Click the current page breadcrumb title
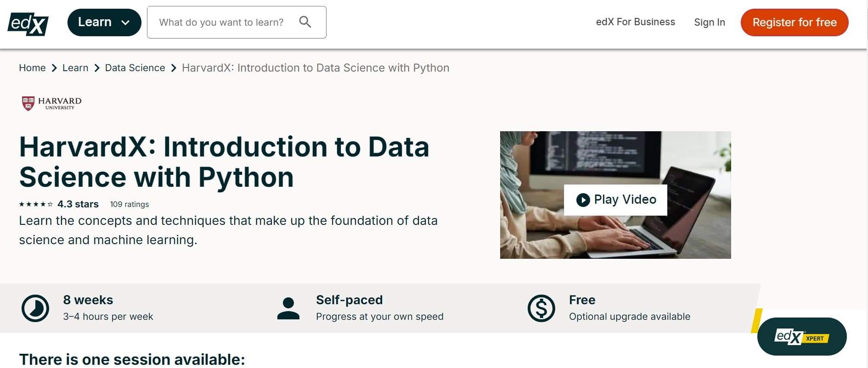868x368 pixels. click(x=316, y=68)
